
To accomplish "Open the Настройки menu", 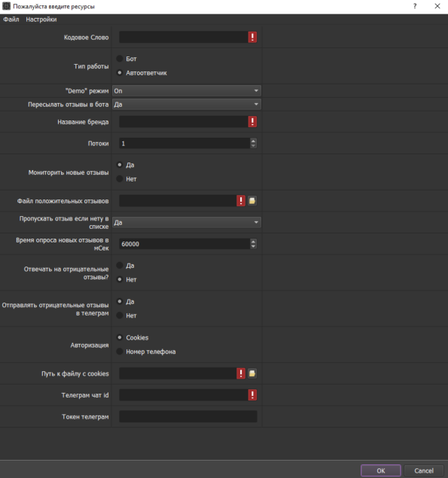I will [x=41, y=20].
